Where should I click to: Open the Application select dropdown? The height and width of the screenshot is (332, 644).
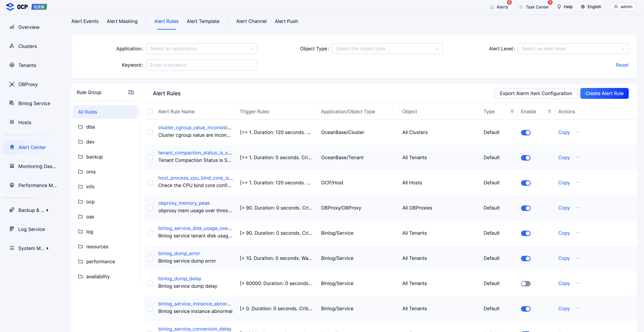[201, 49]
